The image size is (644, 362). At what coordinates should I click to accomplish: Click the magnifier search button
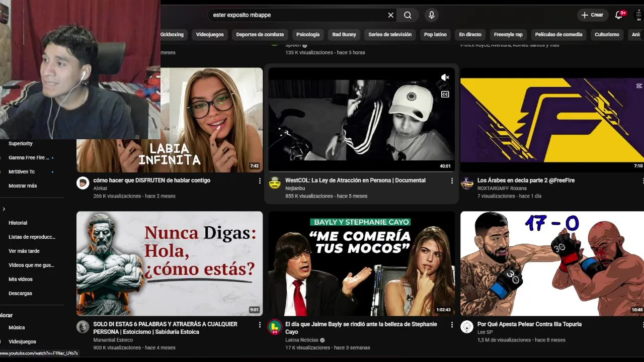tap(408, 15)
